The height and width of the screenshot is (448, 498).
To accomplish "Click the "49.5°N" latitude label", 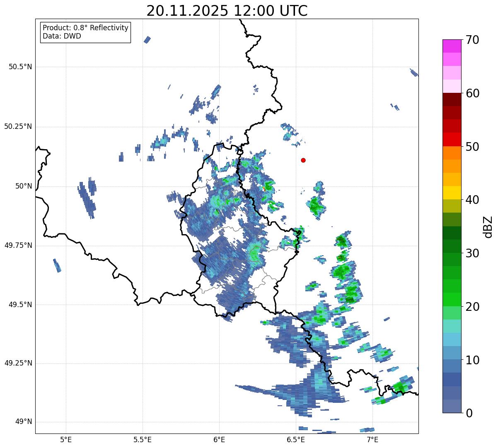I will (x=21, y=305).
